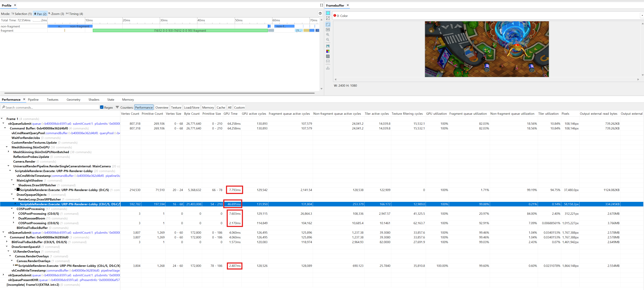Collapse the COSPostProcessing (17 commands) node
This screenshot has height=290, width=644.
(12, 208)
